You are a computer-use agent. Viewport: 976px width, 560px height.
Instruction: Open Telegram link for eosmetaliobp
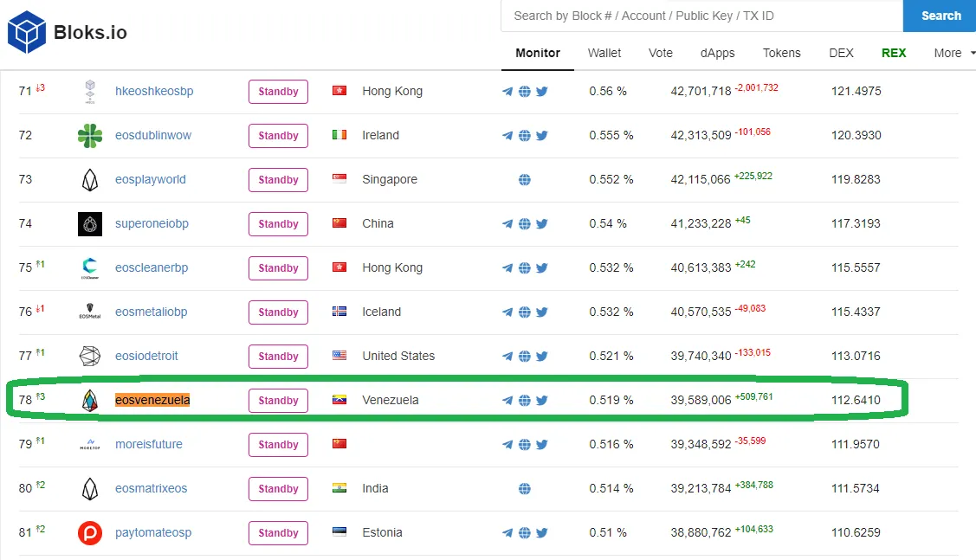pyautogui.click(x=507, y=312)
